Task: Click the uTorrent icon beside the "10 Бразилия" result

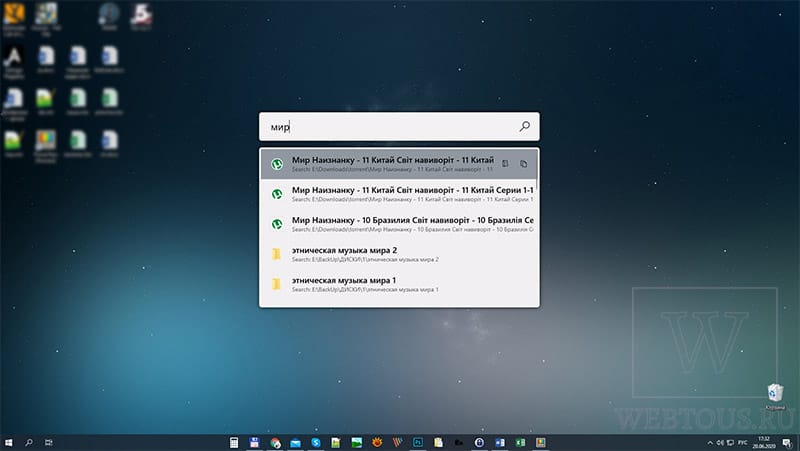Action: pyautogui.click(x=277, y=224)
